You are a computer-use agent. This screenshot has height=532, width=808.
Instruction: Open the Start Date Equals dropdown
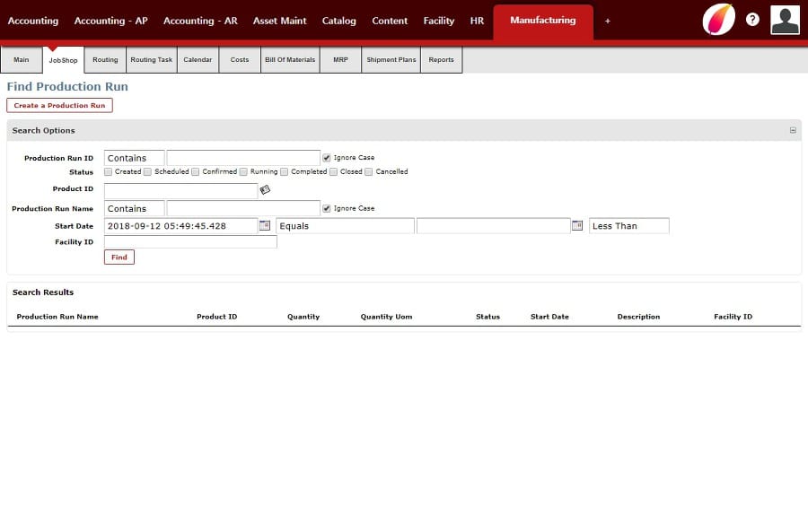pos(346,226)
